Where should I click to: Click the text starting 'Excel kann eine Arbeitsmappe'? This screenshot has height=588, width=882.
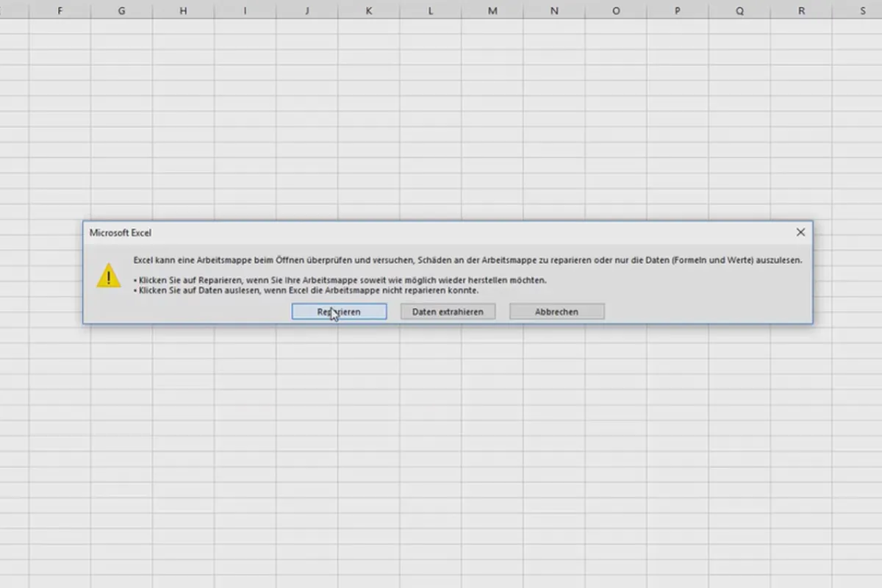coord(467,260)
